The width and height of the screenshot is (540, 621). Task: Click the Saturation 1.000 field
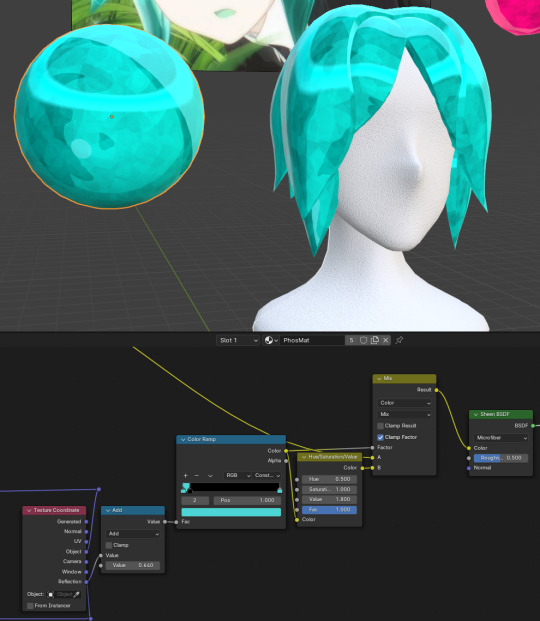click(329, 490)
